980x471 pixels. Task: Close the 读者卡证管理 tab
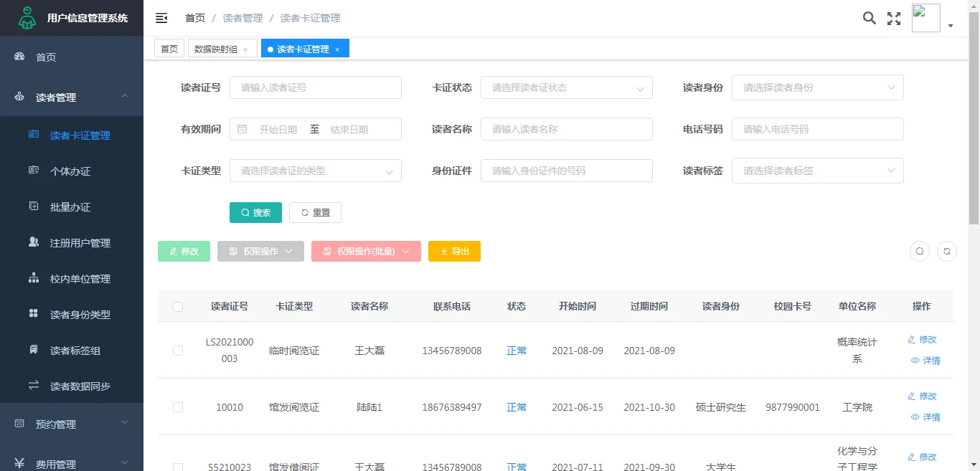337,49
